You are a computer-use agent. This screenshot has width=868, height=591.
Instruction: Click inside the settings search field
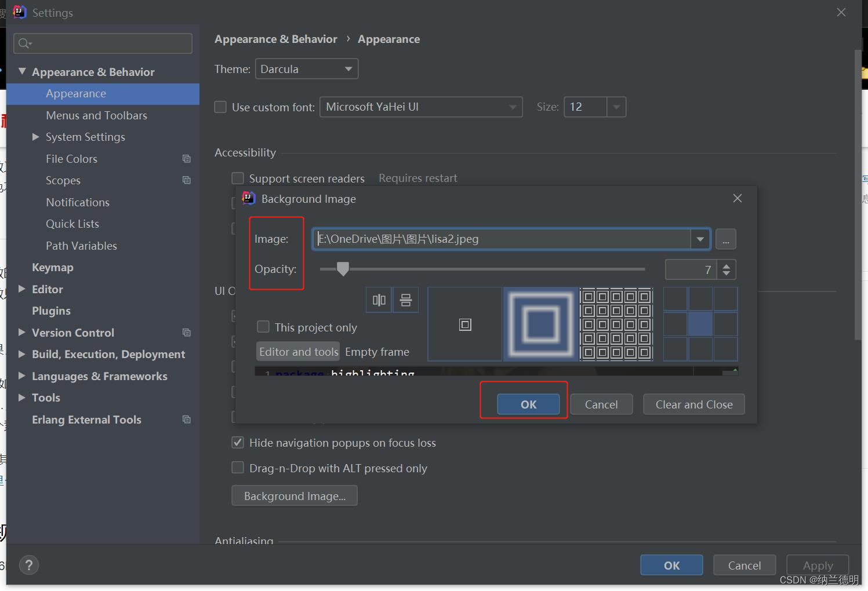[x=102, y=43]
